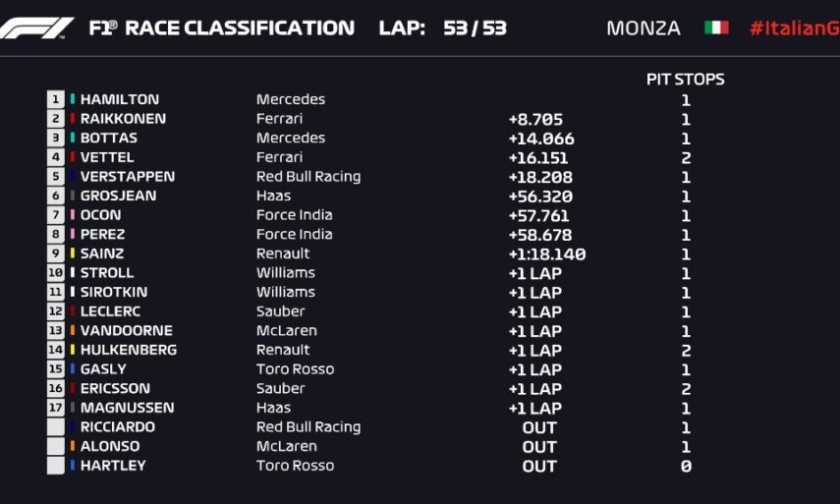Viewport: 840px width, 504px height.
Task: Click Sainz's +1:18.140 gap value
Action: coord(546,253)
